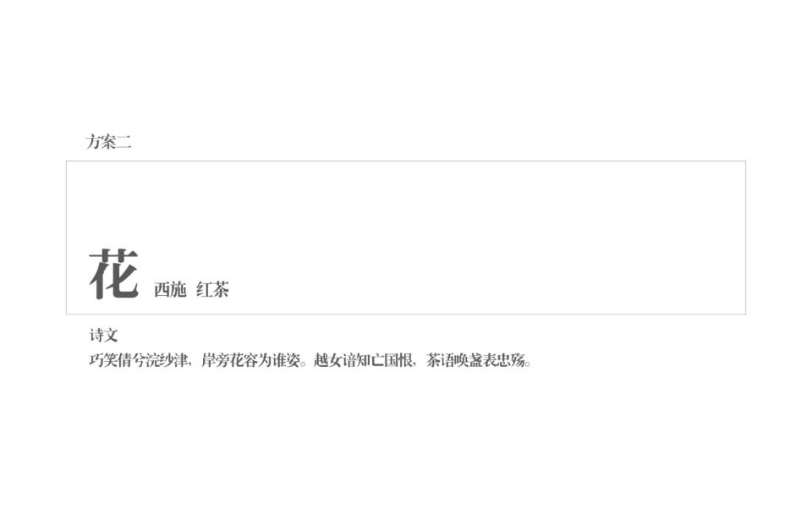Click the word 越女 in the poem
Image resolution: width=812 pixels, height=514 pixels.
(x=328, y=360)
